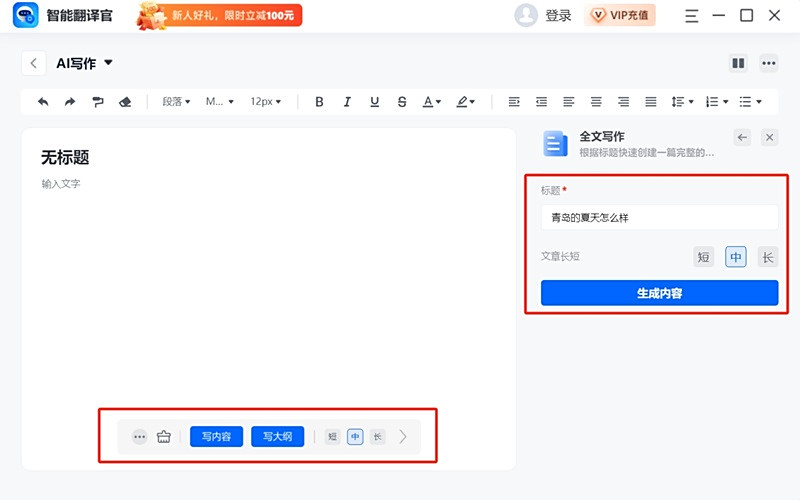Click the basket icon in bottom bar
800x500 pixels.
tap(164, 437)
